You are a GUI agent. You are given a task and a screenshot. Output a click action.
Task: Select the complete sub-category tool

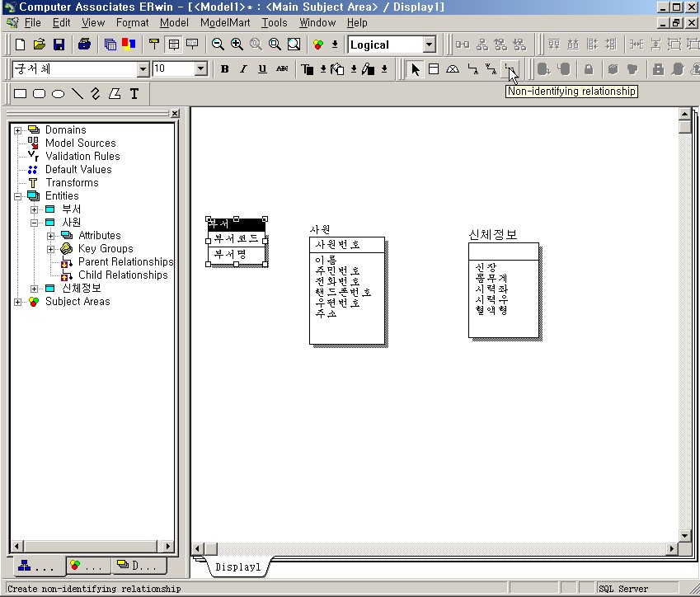pyautogui.click(x=453, y=69)
